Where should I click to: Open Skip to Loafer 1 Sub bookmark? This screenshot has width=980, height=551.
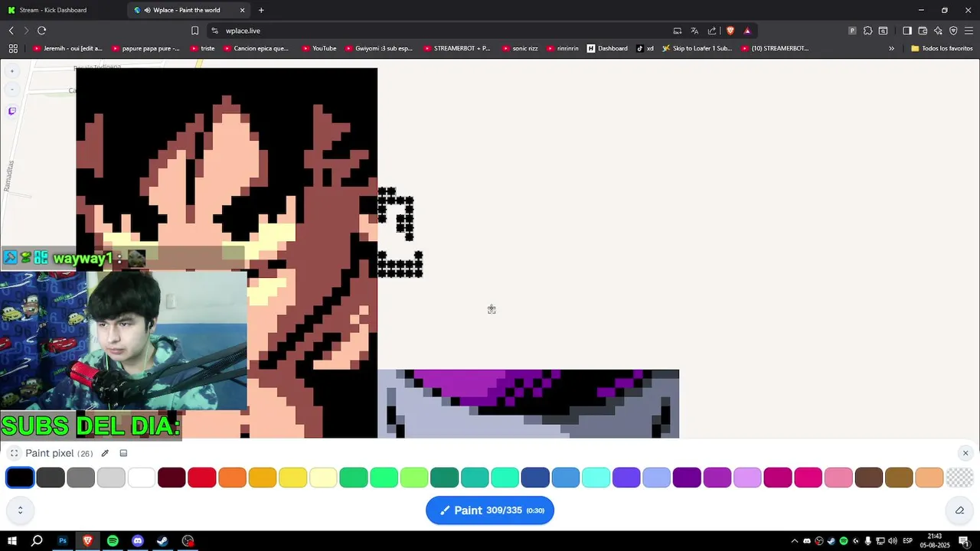(x=697, y=48)
